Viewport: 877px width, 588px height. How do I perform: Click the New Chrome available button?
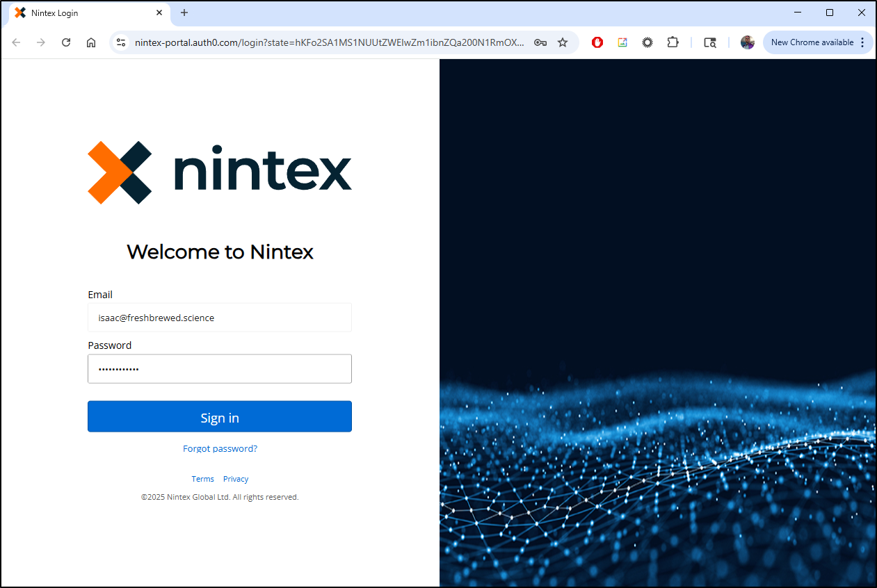point(818,42)
